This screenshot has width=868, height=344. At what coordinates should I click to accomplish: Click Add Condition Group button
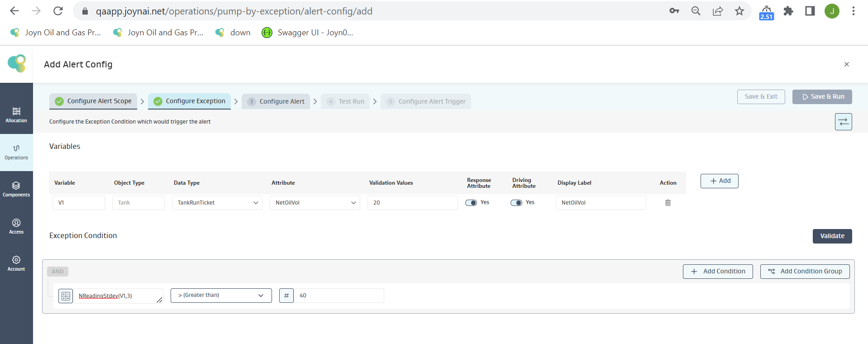click(805, 272)
